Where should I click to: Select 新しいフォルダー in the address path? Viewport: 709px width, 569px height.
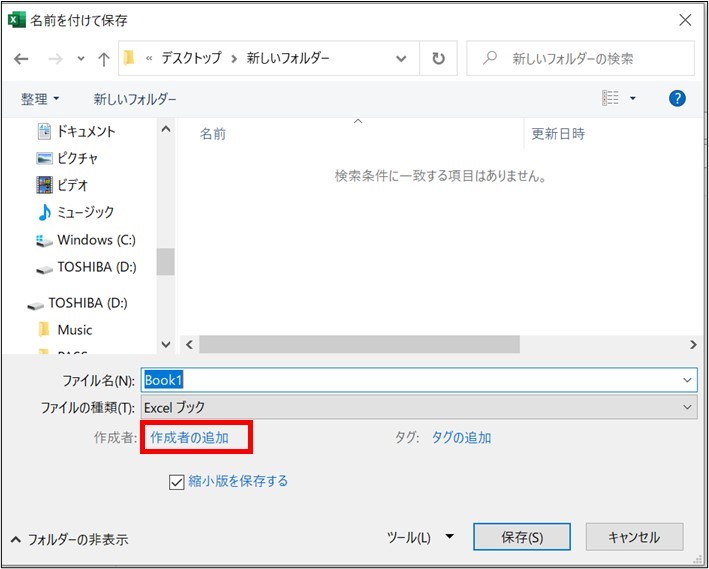click(288, 58)
